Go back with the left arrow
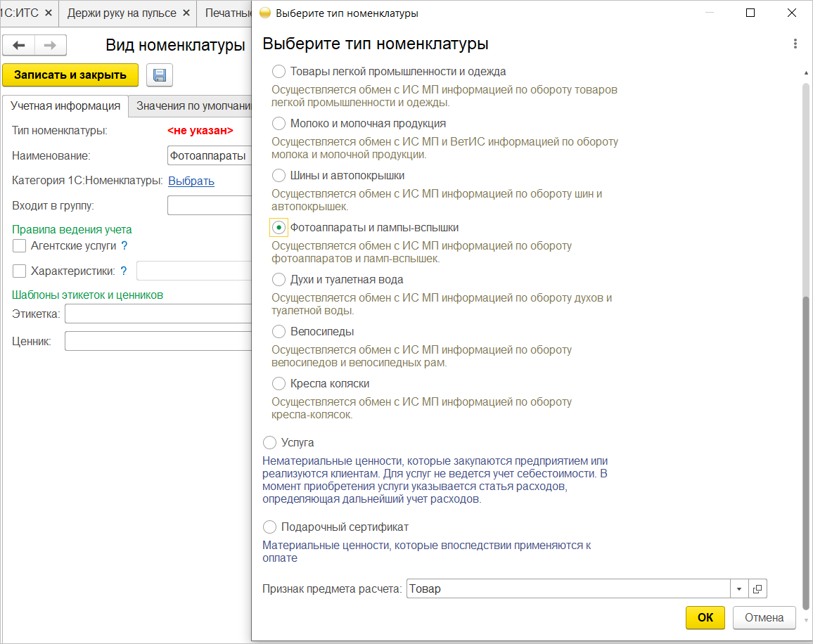 (x=19, y=46)
